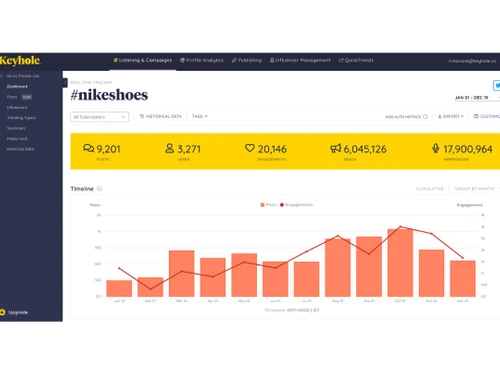Screen dimensions: 500x375
Task: Open the Influencer Management tab
Action: (300, 60)
